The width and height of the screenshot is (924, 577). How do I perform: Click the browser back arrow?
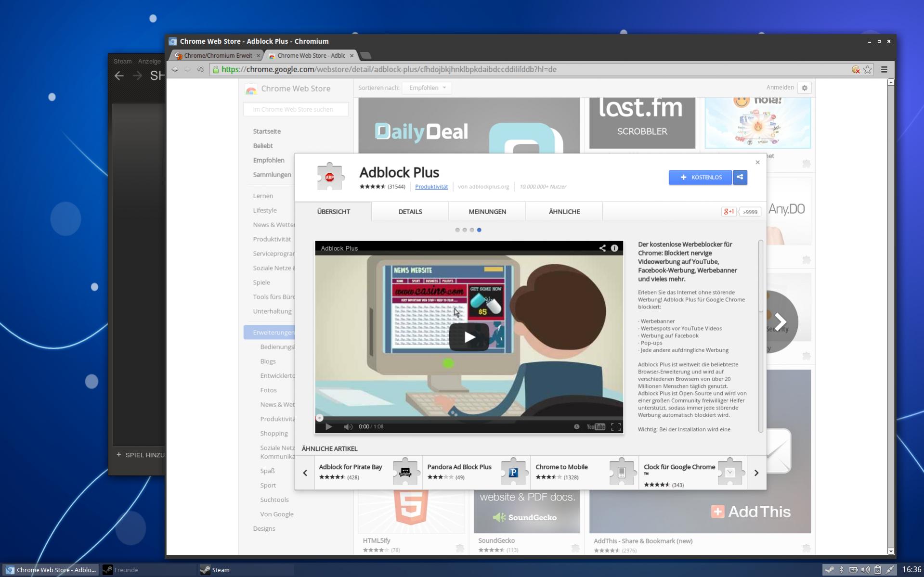175,69
